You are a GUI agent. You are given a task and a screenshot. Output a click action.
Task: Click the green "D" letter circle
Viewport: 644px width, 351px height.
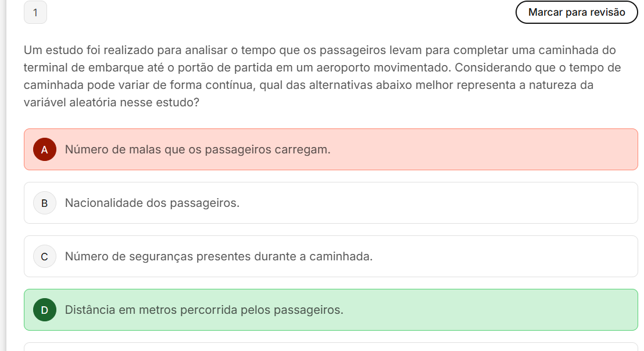click(45, 310)
